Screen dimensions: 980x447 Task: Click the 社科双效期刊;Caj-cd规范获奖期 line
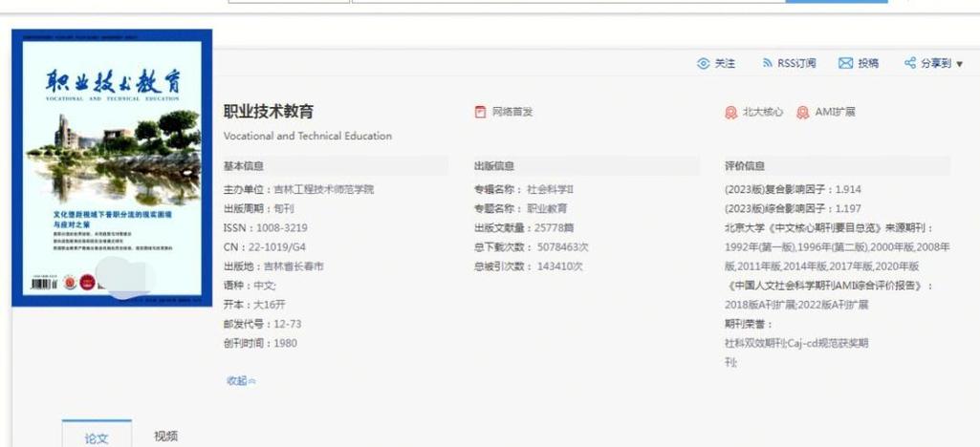pos(796,343)
